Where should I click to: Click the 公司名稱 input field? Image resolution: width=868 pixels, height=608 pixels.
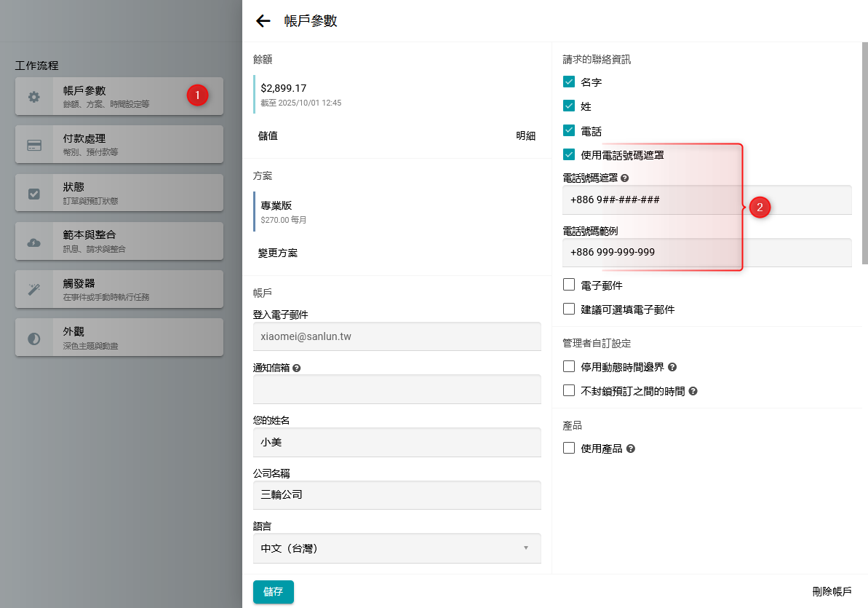click(x=397, y=495)
